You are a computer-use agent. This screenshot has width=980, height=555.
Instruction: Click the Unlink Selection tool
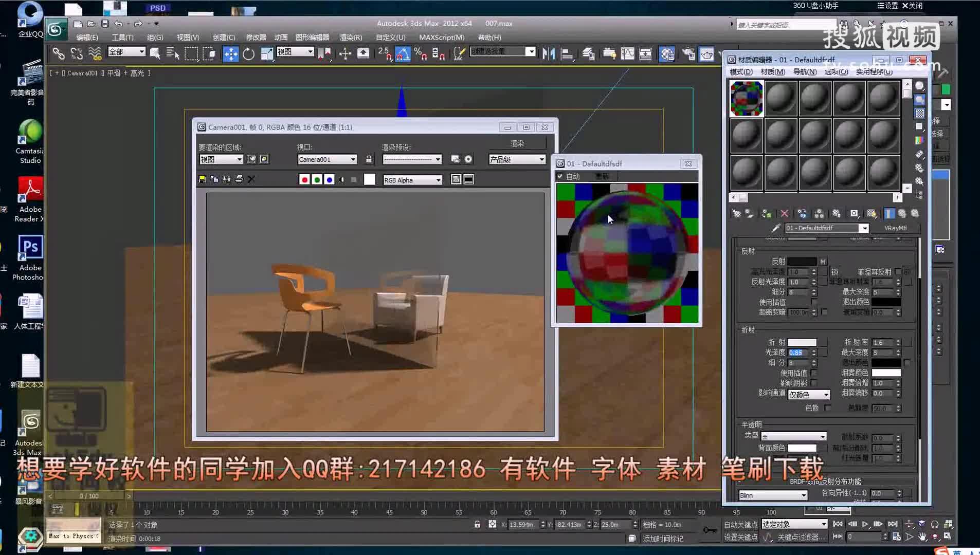[x=77, y=53]
